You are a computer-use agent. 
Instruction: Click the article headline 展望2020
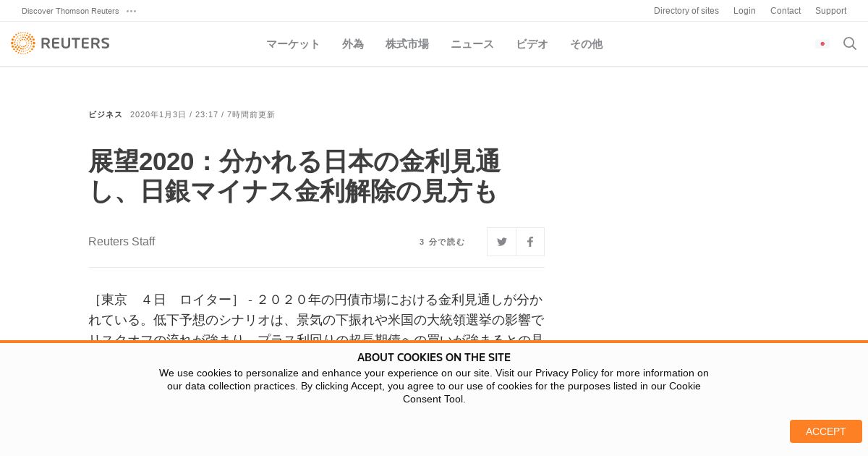(294, 176)
